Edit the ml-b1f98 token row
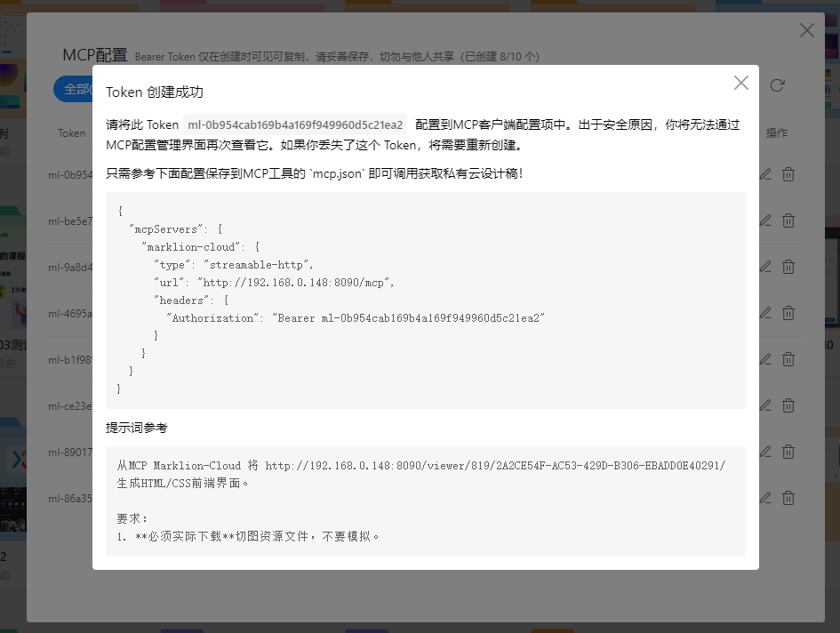840x633 pixels. 765,359
